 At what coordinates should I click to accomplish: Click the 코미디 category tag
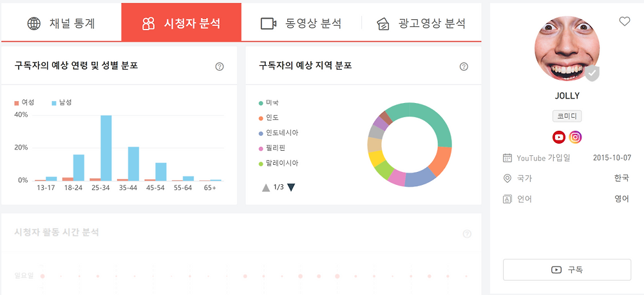tap(567, 117)
